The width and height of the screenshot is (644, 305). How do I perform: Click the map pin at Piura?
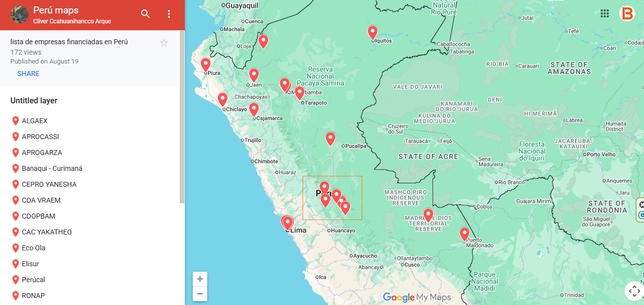click(206, 65)
